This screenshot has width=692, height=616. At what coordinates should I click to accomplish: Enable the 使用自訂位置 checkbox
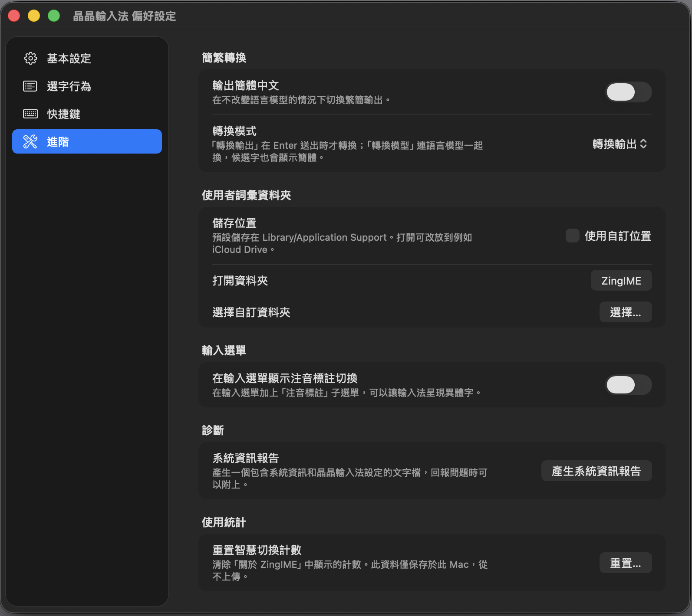573,236
